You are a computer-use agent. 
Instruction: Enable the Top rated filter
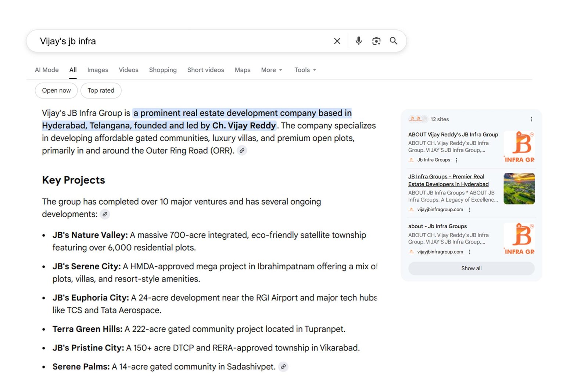pyautogui.click(x=101, y=90)
